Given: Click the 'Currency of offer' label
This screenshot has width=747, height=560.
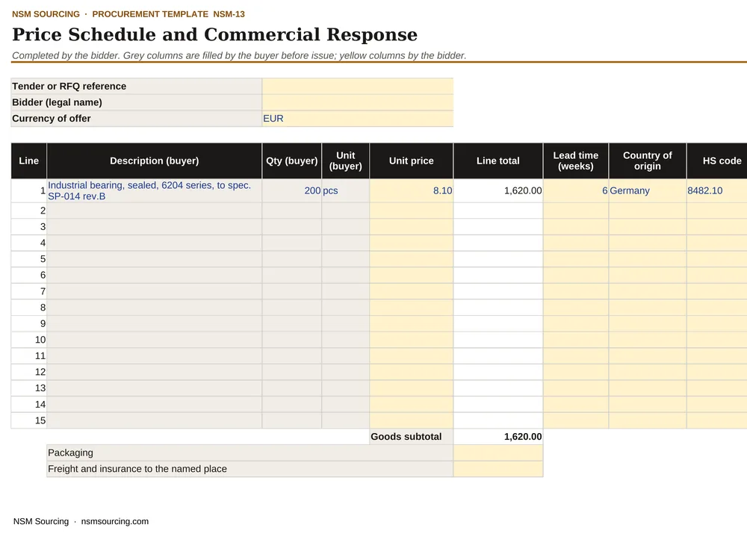Looking at the screenshot, I should pos(52,119).
